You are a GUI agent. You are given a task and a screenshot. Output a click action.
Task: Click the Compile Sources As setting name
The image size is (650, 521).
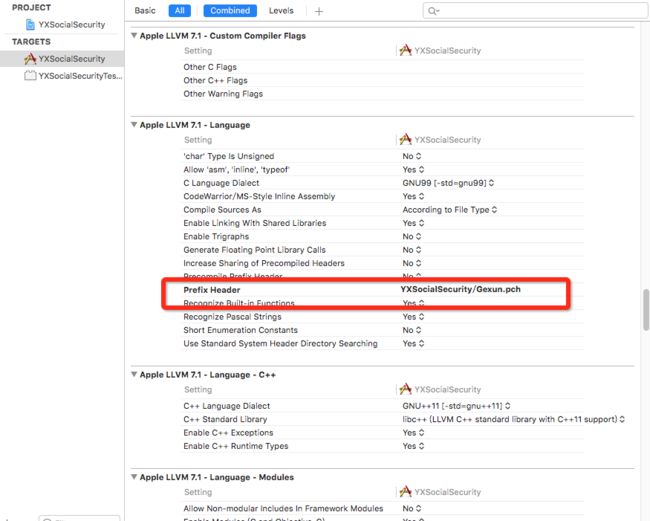(222, 210)
